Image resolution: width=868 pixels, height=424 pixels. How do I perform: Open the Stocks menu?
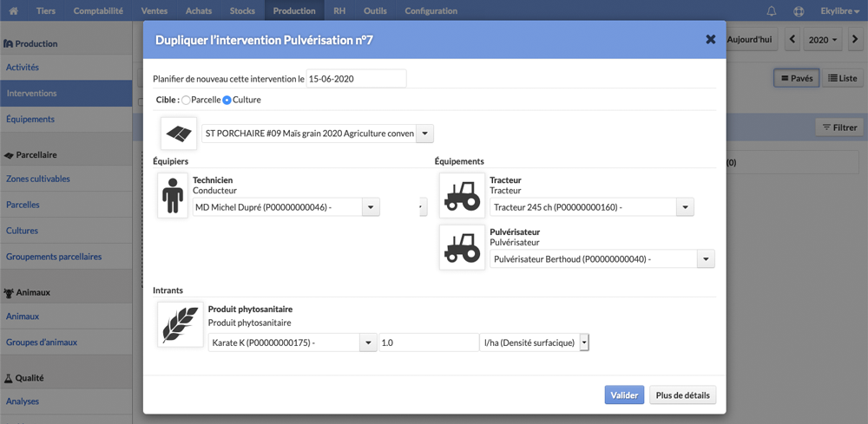coord(242,10)
